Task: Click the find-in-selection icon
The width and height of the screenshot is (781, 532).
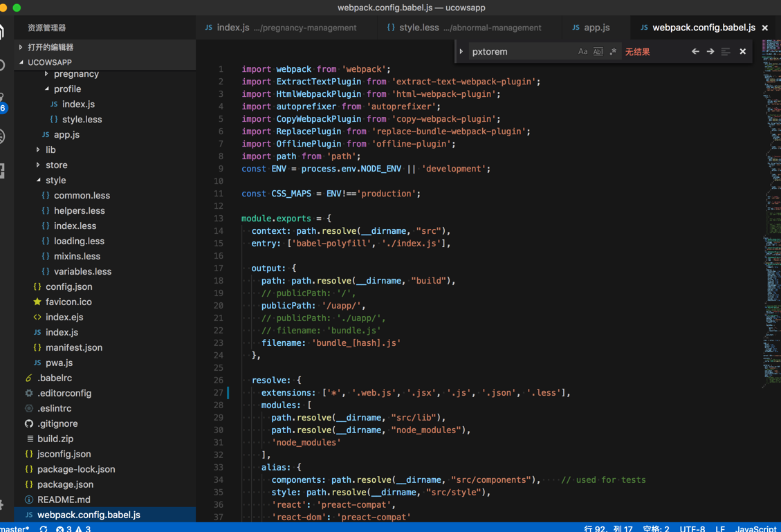Action: (726, 52)
